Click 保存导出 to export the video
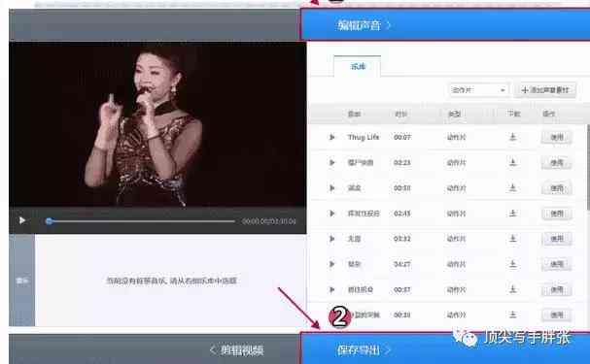 tap(364, 350)
